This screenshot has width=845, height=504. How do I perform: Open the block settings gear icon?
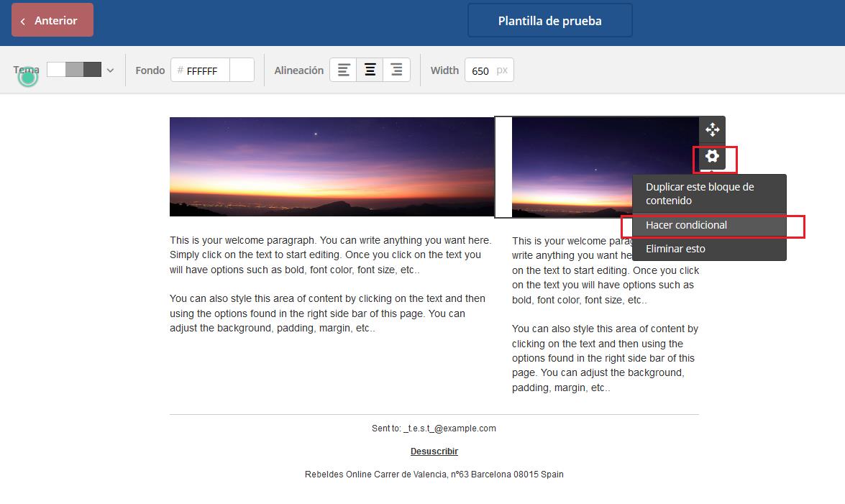(712, 156)
